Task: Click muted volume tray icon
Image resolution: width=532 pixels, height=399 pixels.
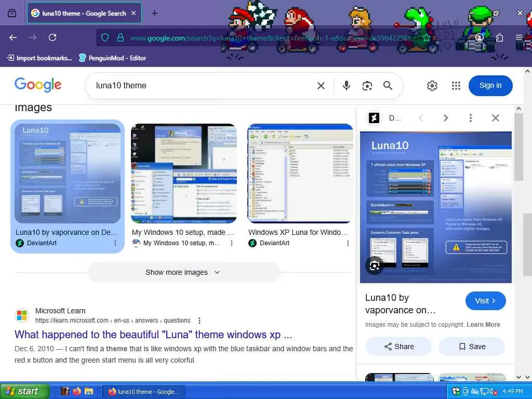Action: [x=493, y=392]
